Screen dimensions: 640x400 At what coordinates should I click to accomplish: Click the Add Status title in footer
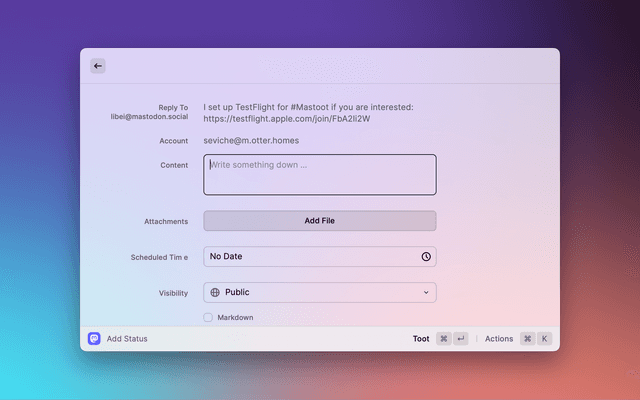tap(127, 339)
